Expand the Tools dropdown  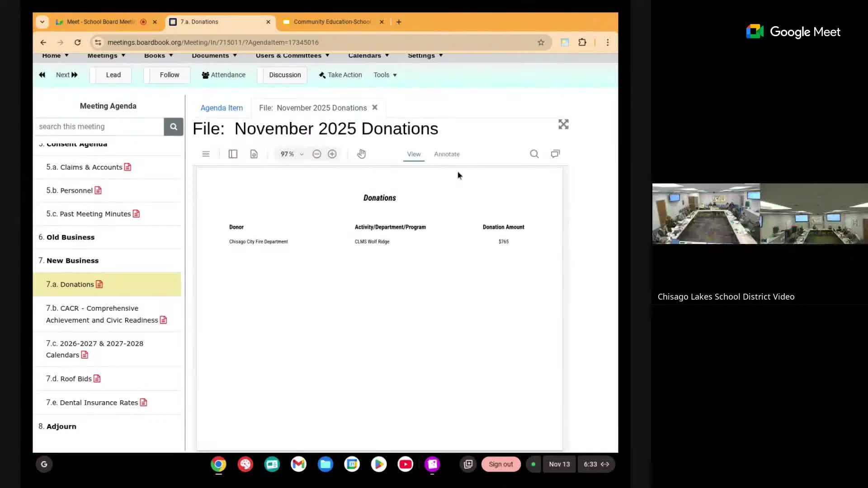(x=385, y=75)
